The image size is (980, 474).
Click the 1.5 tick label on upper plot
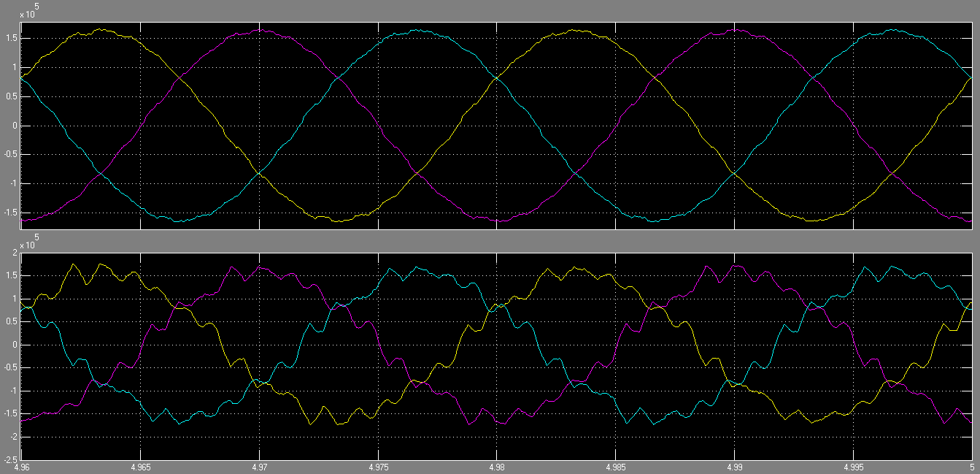tap(12, 38)
